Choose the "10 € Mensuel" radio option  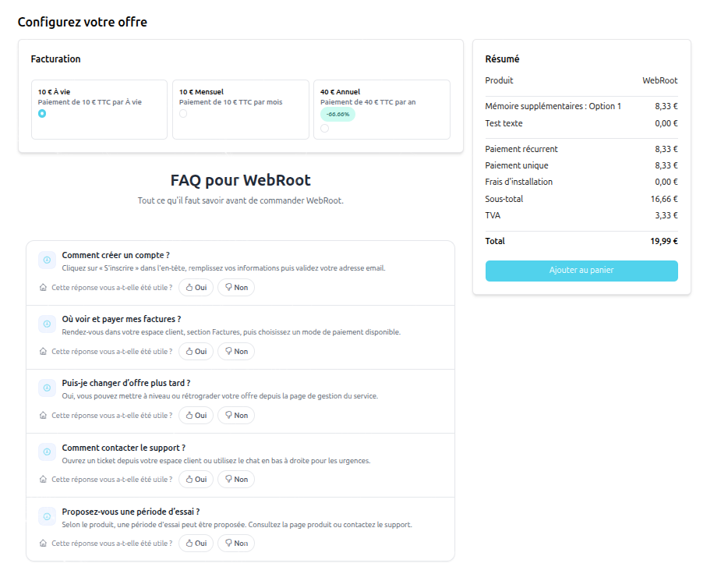tap(183, 114)
